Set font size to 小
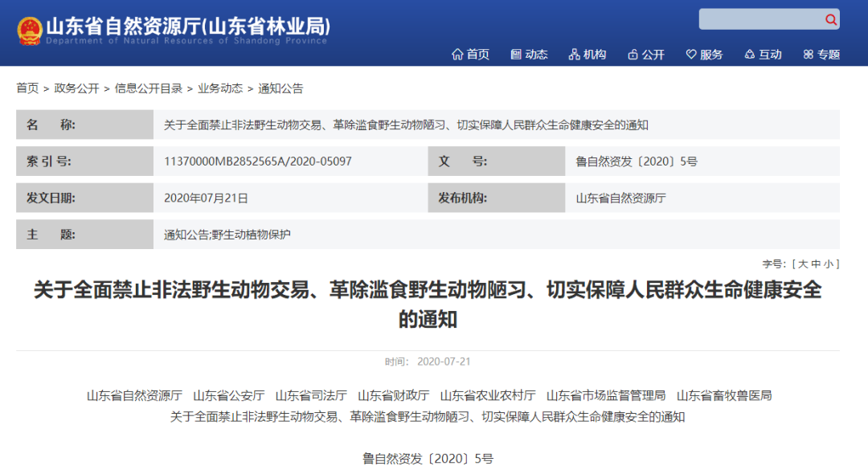This screenshot has width=868, height=470. (x=828, y=264)
